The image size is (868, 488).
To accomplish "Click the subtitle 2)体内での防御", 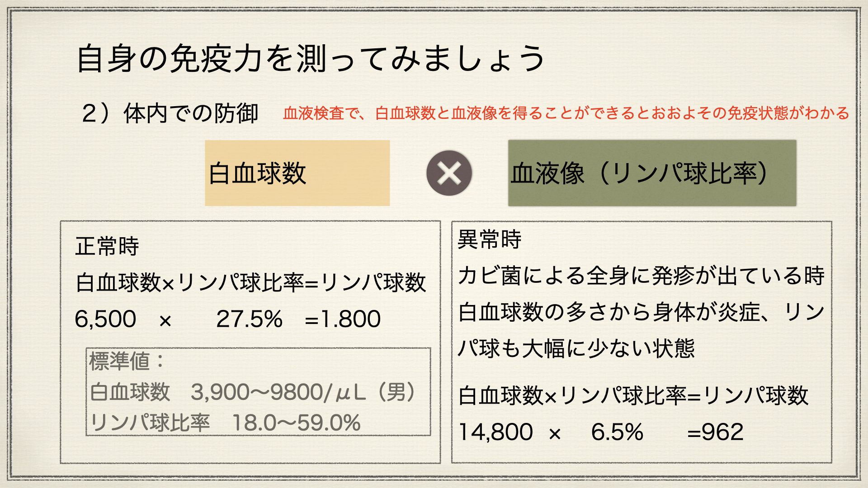I will pyautogui.click(x=170, y=113).
